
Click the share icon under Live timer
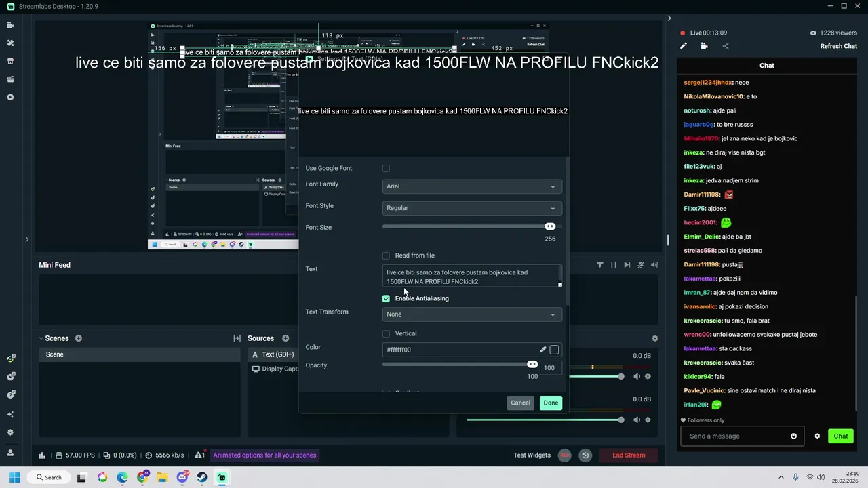(726, 46)
